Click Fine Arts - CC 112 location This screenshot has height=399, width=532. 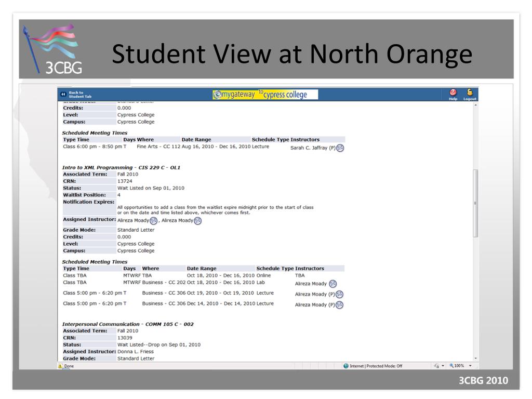(158, 147)
